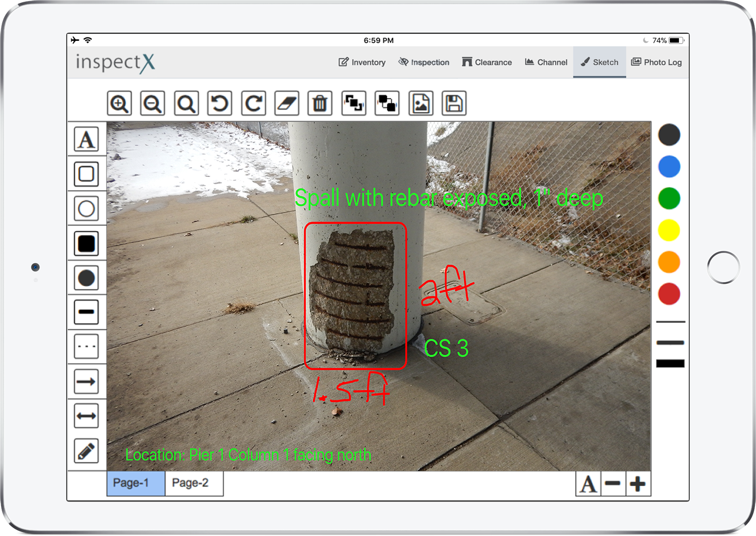
Task: Select the 'Spall with rebar exposed' annotation
Action: [x=449, y=198]
